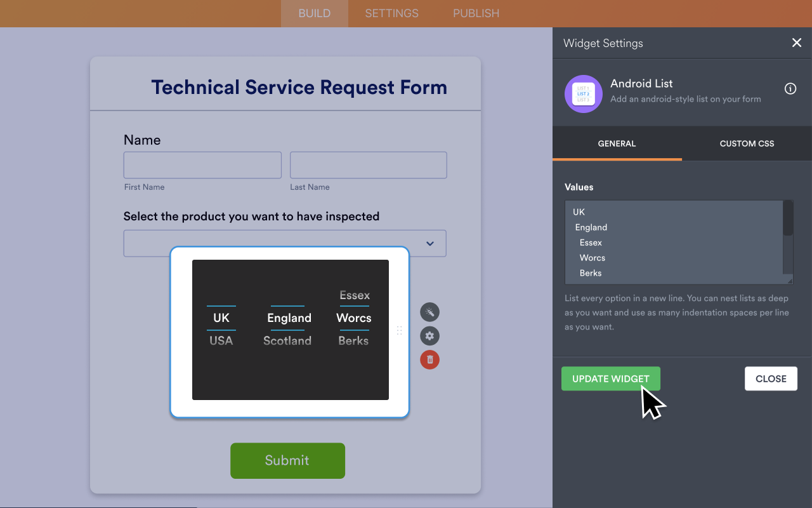Image resolution: width=812 pixels, height=508 pixels.
Task: Switch to the BUILD tab
Action: pos(314,13)
